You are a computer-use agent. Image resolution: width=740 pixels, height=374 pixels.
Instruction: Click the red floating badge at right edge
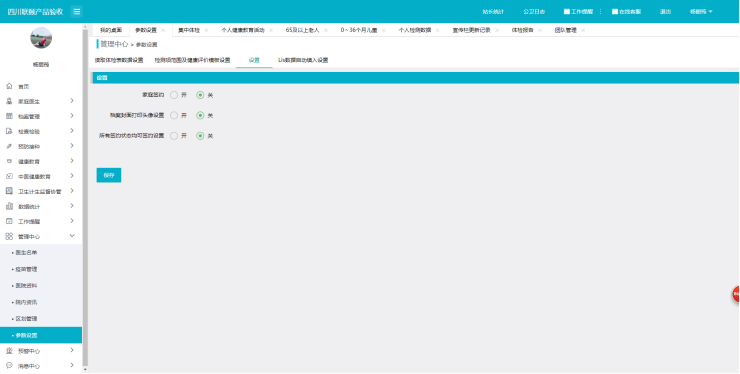click(736, 294)
